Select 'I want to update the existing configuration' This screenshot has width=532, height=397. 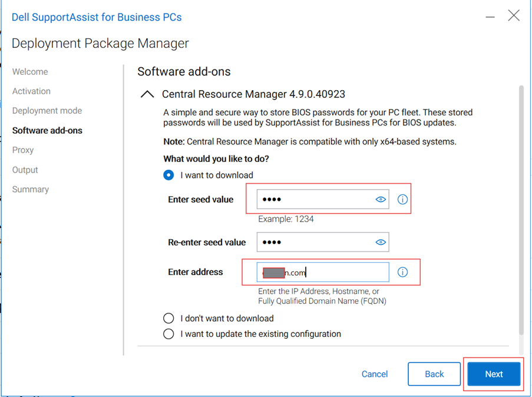tap(168, 333)
